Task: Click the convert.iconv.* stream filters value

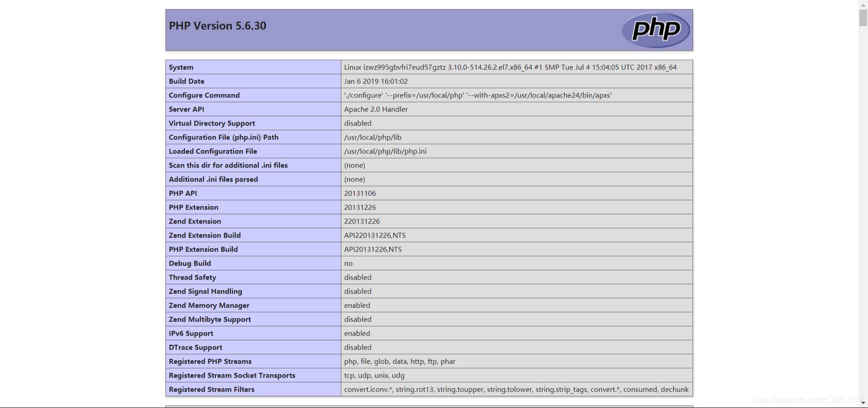Action: 516,389
